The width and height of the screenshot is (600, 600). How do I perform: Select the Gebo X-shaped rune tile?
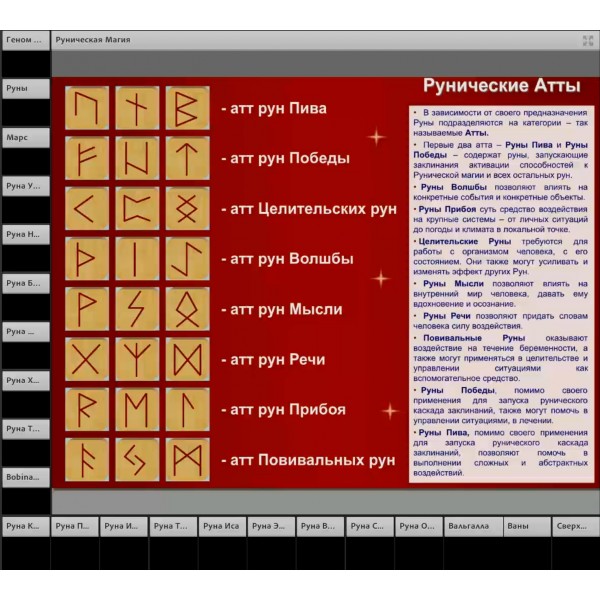click(x=87, y=359)
